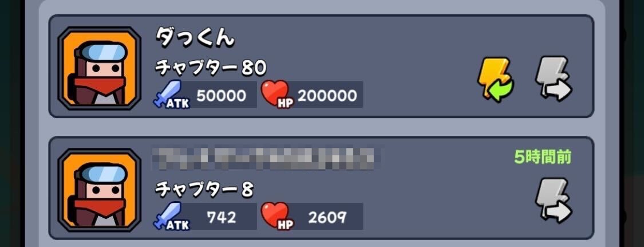The height and width of the screenshot is (247, 644).
Task: Click the sword ATK icon beside 742
Action: click(171, 217)
